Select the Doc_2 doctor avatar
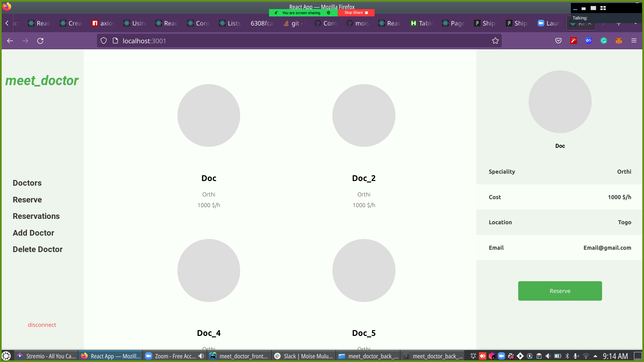Image resolution: width=644 pixels, height=362 pixels. (364, 115)
